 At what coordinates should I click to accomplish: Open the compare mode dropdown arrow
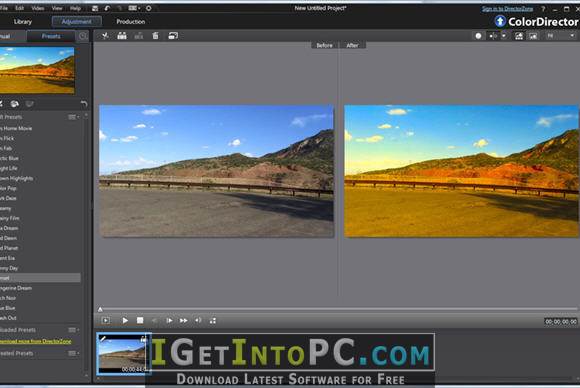point(504,36)
